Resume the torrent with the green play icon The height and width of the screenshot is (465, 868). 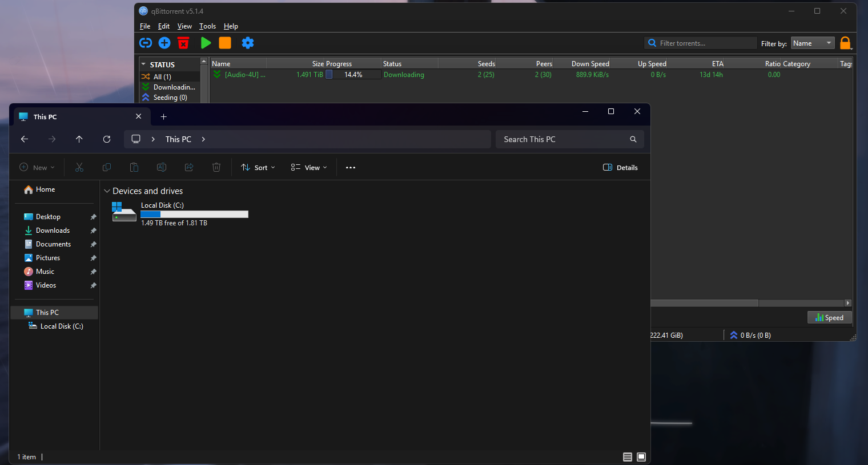click(206, 43)
